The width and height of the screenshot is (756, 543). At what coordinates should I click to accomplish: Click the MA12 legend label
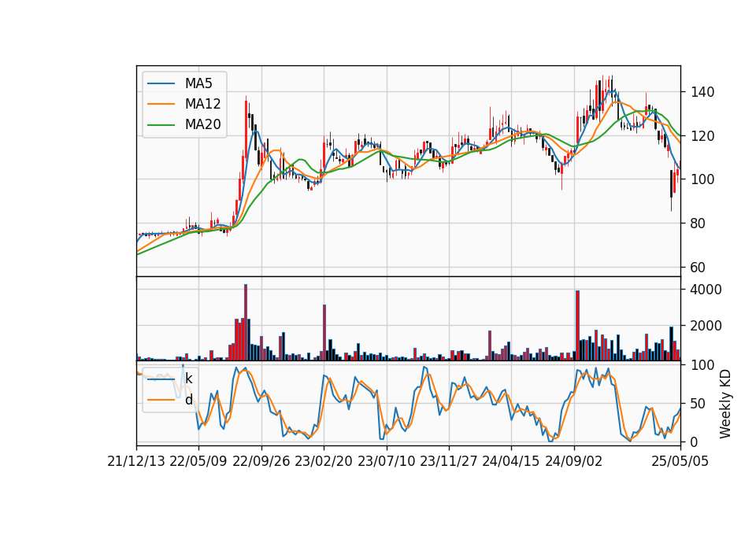[x=202, y=104]
